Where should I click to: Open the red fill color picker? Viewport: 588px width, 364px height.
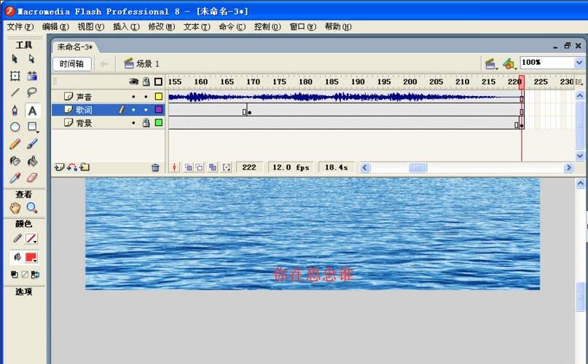click(x=31, y=257)
